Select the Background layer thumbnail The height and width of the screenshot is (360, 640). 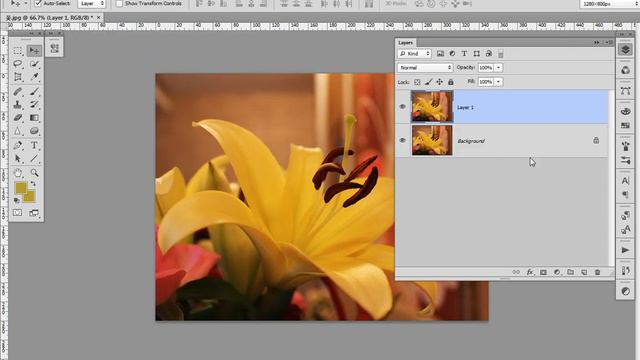coord(432,140)
